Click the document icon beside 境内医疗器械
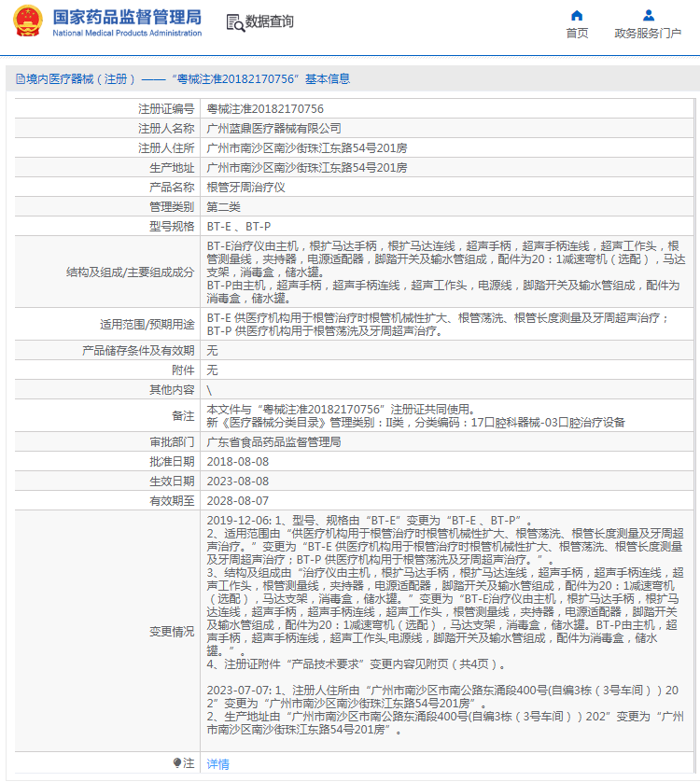This screenshot has height=782, width=700. tap(20, 78)
